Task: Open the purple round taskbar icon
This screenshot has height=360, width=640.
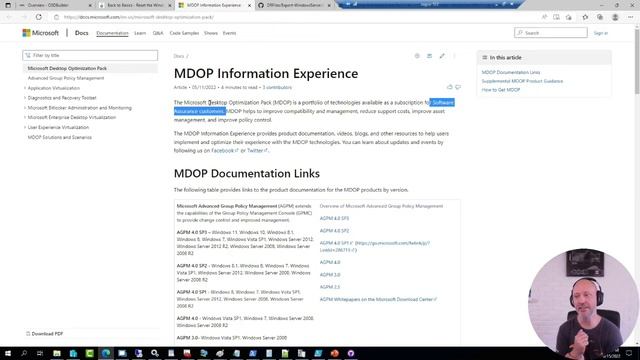Action: tap(351, 353)
